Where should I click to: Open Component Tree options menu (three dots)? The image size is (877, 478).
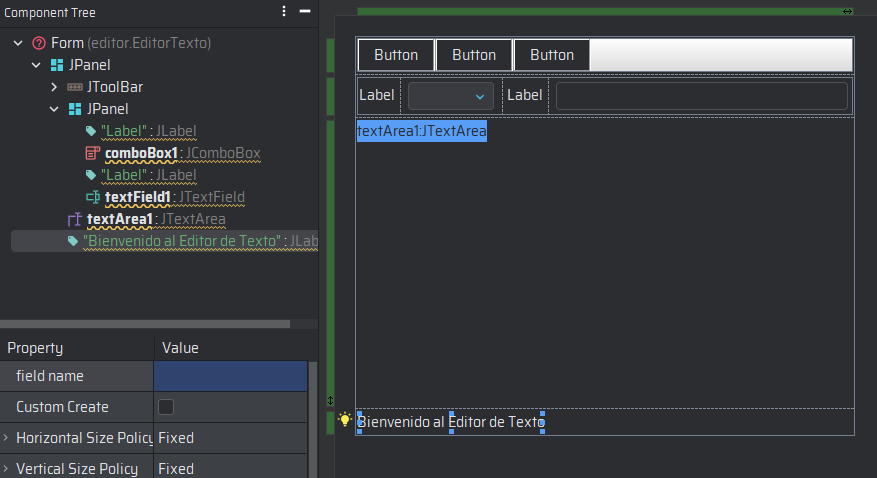[x=284, y=11]
